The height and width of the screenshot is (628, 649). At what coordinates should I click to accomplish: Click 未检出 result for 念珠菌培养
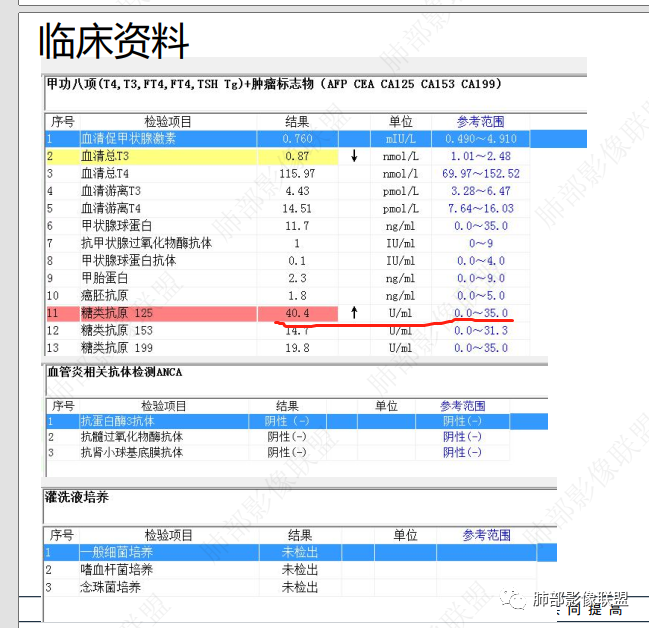tap(300, 587)
